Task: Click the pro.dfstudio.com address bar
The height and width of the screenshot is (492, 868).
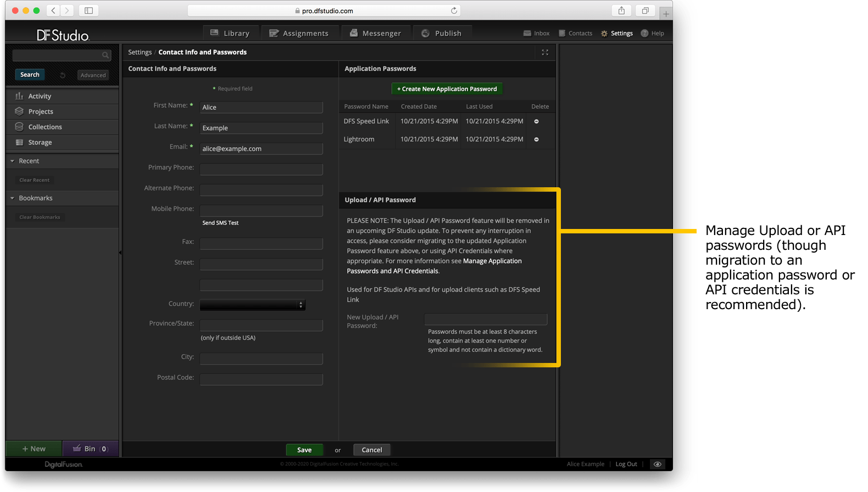Action: point(324,10)
